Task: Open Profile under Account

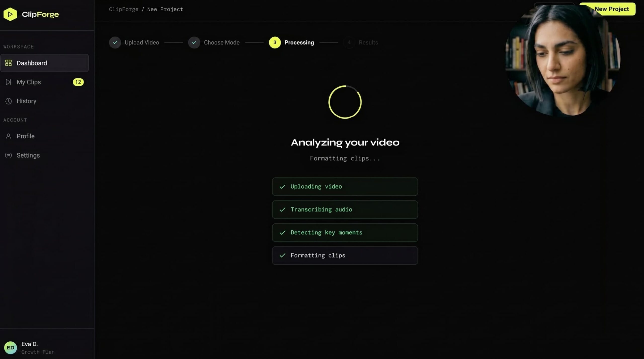Action: pos(45,136)
